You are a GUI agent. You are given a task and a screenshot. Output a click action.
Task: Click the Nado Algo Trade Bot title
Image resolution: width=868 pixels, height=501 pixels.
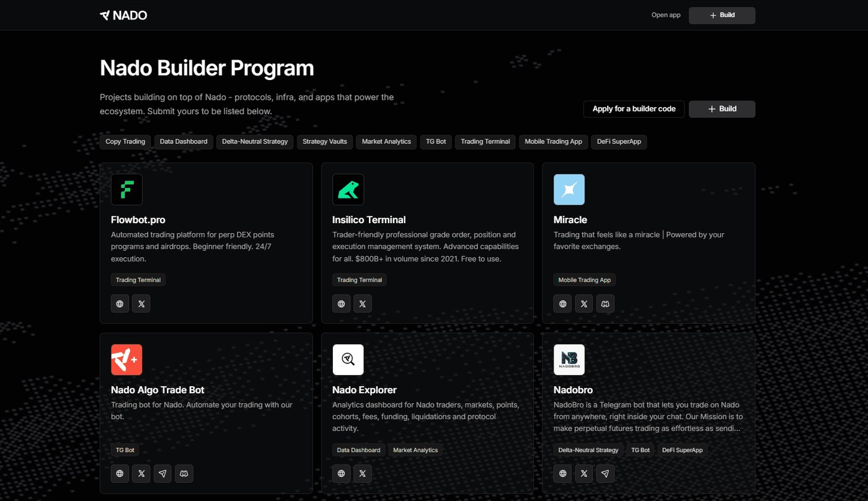(157, 390)
